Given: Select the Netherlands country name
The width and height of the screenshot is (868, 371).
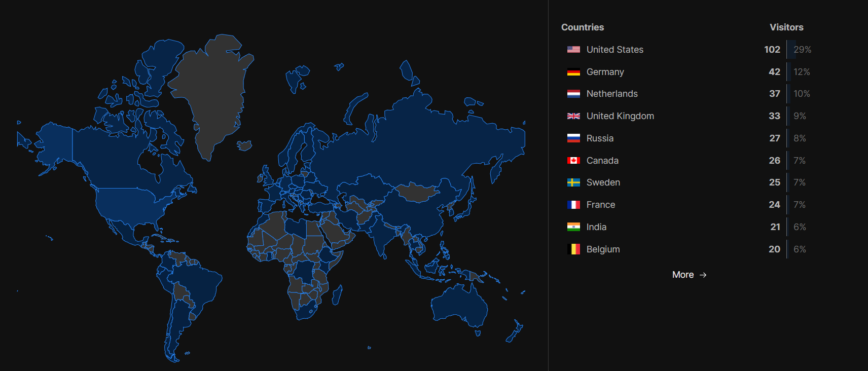Looking at the screenshot, I should tap(612, 94).
